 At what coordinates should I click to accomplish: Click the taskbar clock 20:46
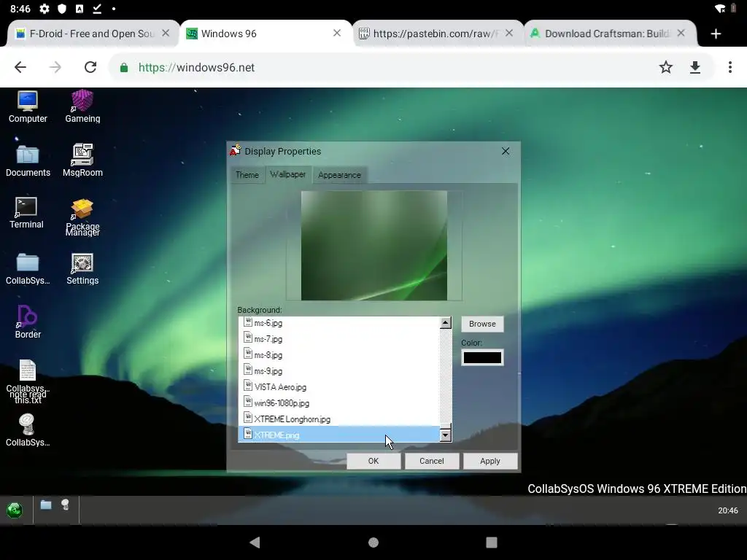coord(727,510)
